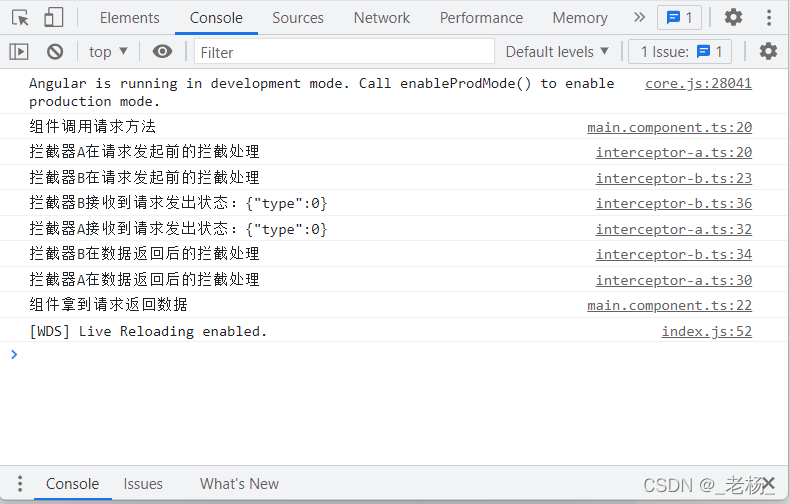Viewport: 790px width, 504px height.
Task: Open console settings gear icon
Action: pos(768,51)
